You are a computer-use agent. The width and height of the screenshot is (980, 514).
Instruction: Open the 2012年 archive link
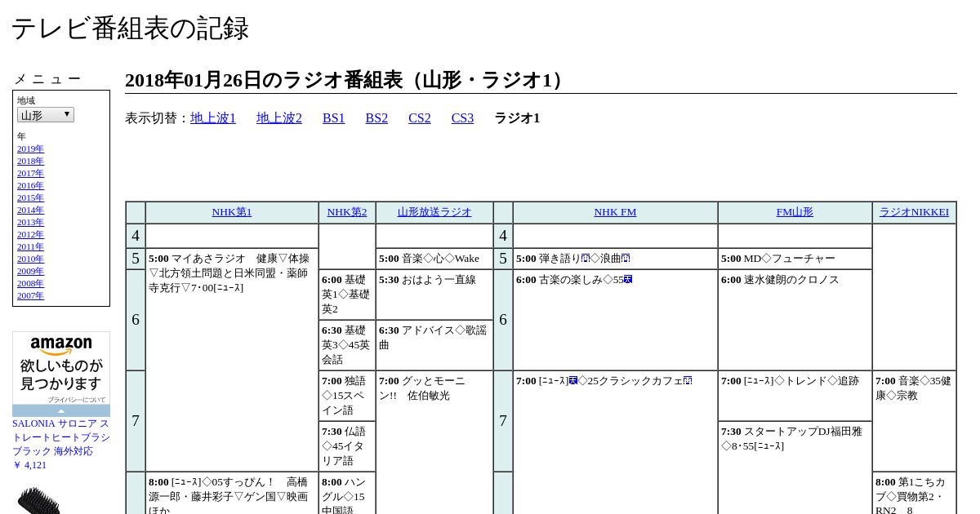click(30, 235)
